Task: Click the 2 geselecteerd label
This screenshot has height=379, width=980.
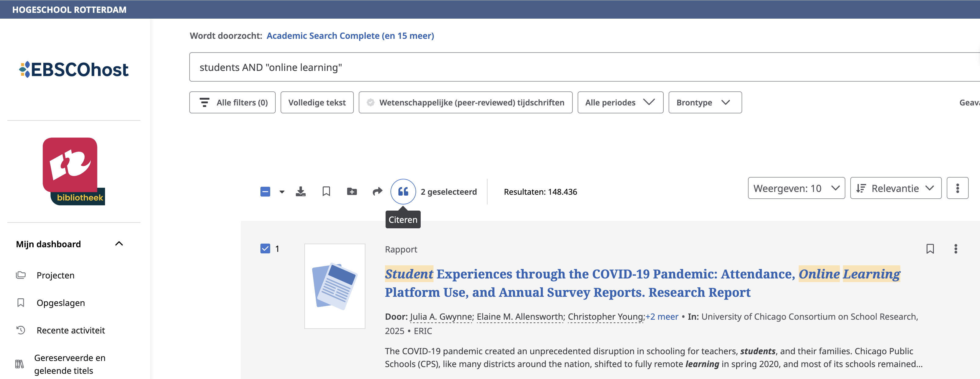Action: click(448, 192)
